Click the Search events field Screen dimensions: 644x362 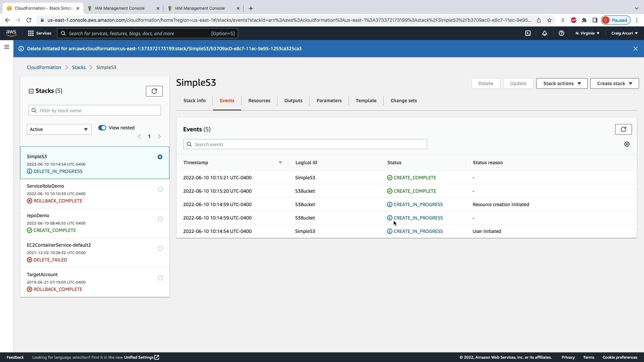(305, 144)
